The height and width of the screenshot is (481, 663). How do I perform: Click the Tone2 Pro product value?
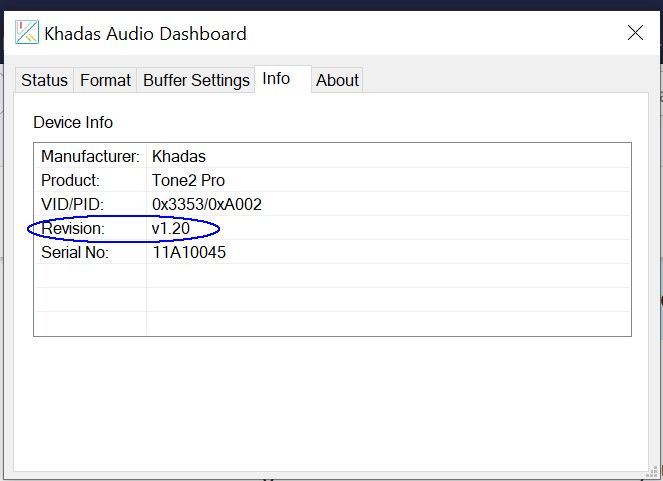pyautogui.click(x=188, y=180)
